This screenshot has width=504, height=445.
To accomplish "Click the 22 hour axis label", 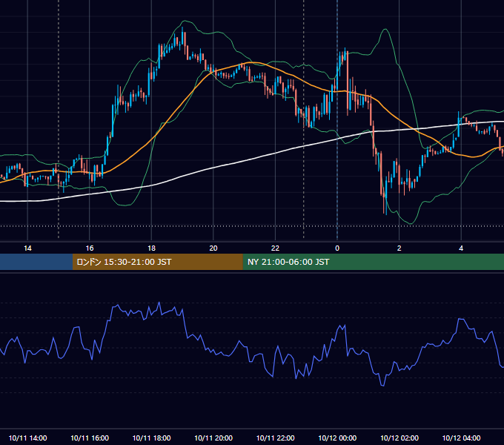I will 275,248.
